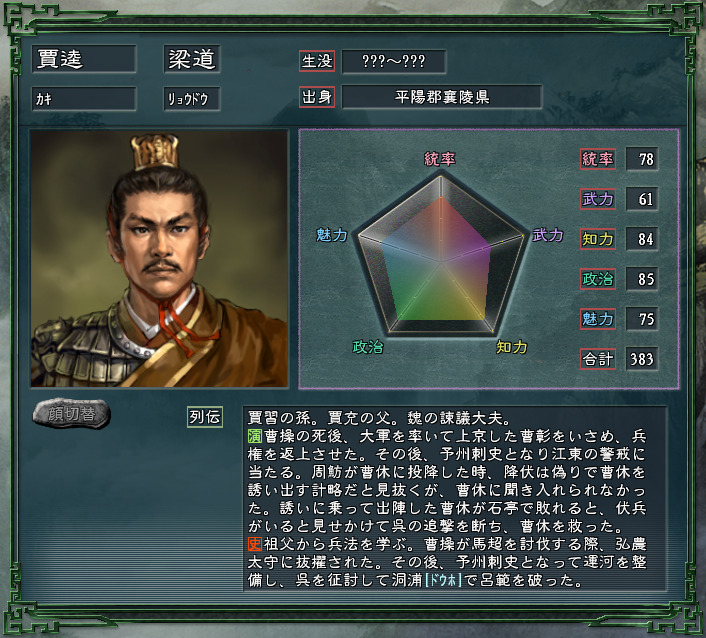Click the 政治 stat label beside 85
706x638 pixels.
coord(598,279)
